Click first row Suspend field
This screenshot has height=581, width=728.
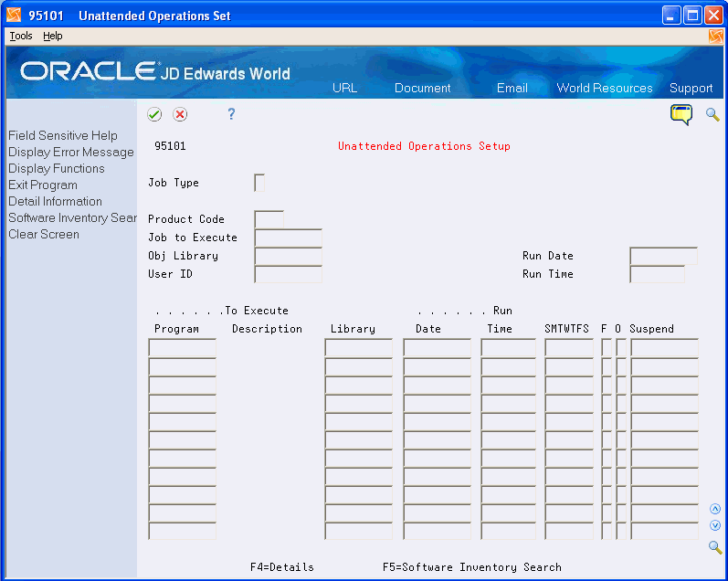click(664, 347)
